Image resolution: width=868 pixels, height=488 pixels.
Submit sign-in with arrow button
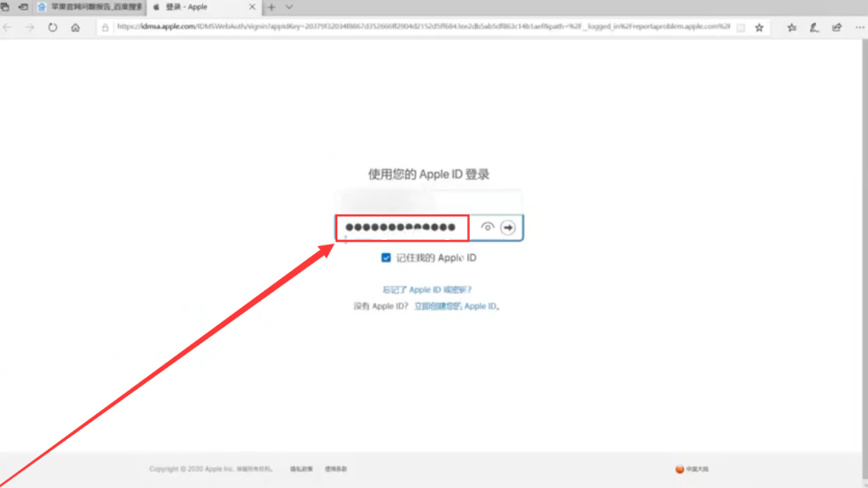pyautogui.click(x=508, y=228)
